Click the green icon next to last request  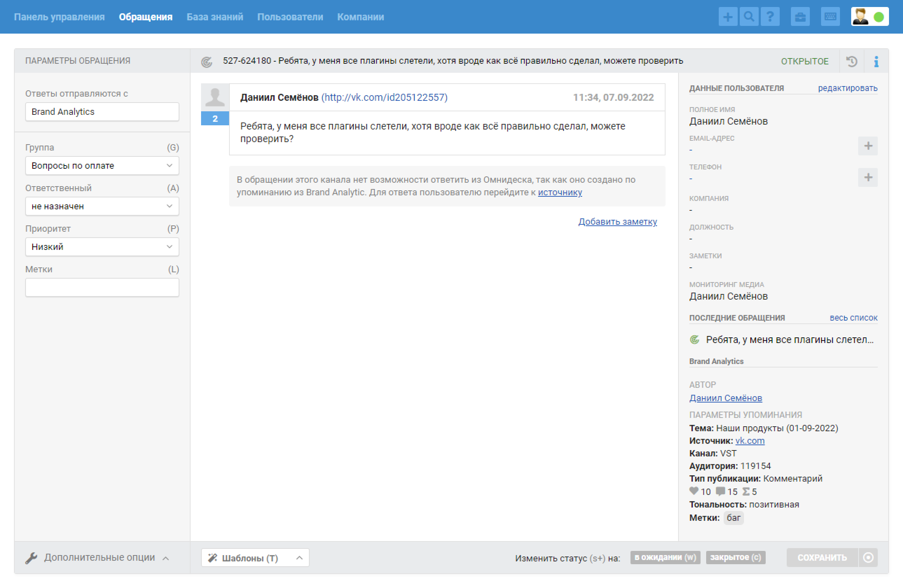coord(694,340)
